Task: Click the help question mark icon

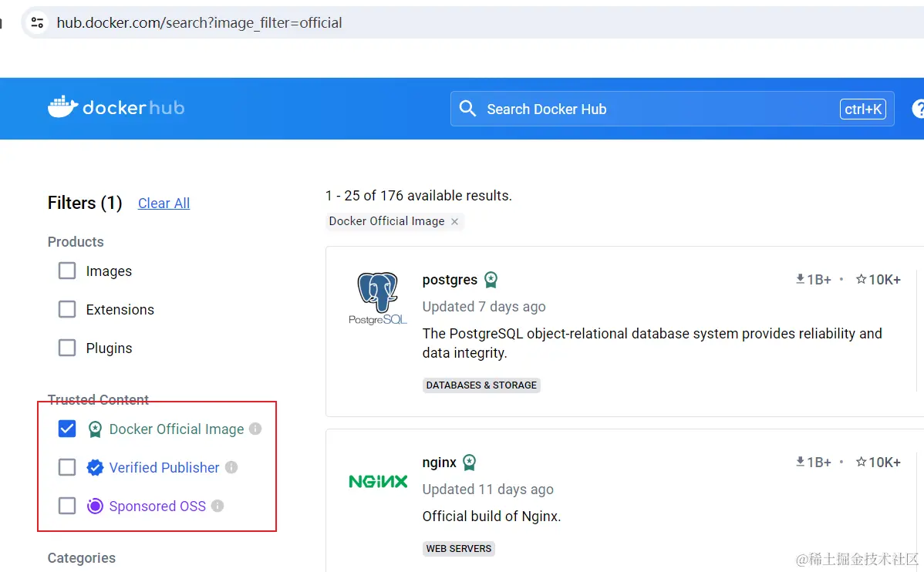Action: point(918,109)
